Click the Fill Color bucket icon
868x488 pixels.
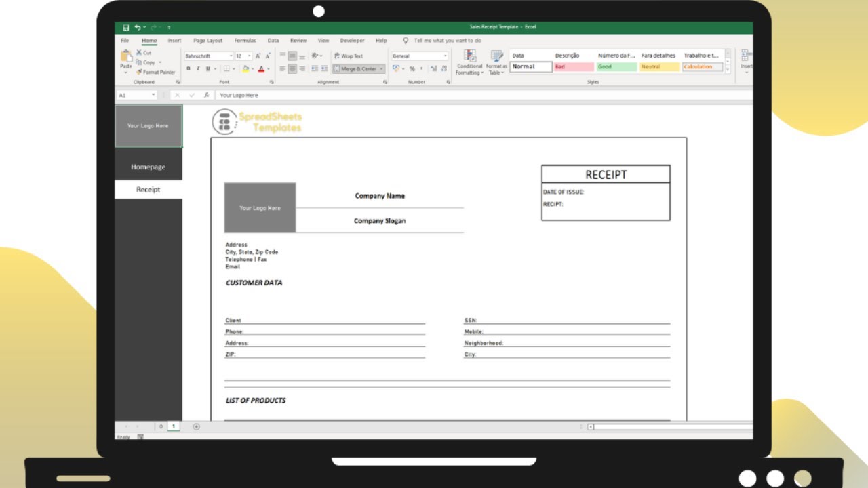tap(245, 69)
